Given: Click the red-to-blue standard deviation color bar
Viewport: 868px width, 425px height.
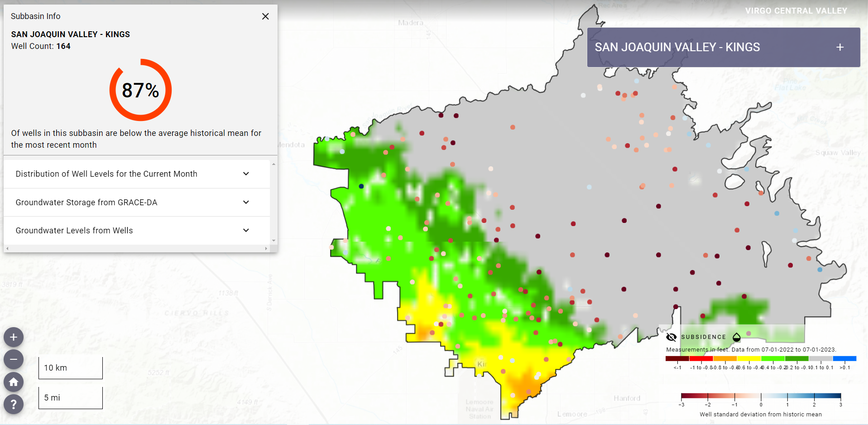Looking at the screenshot, I should tap(761, 396).
